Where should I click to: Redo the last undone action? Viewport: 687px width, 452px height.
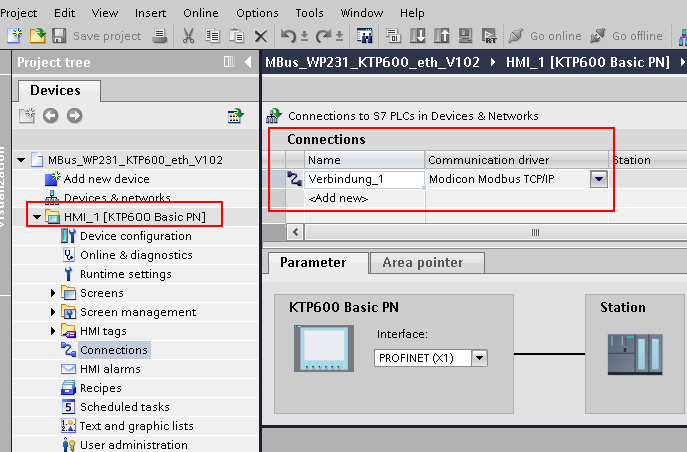(x=323, y=36)
